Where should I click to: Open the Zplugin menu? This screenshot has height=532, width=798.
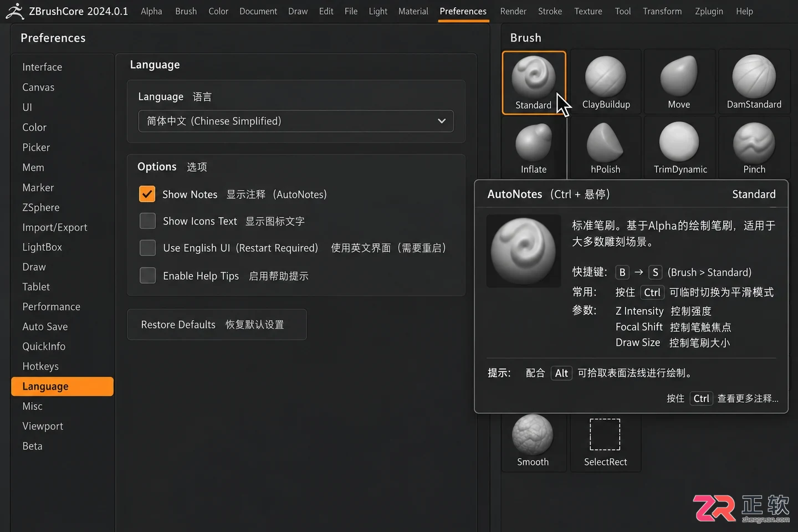tap(709, 11)
